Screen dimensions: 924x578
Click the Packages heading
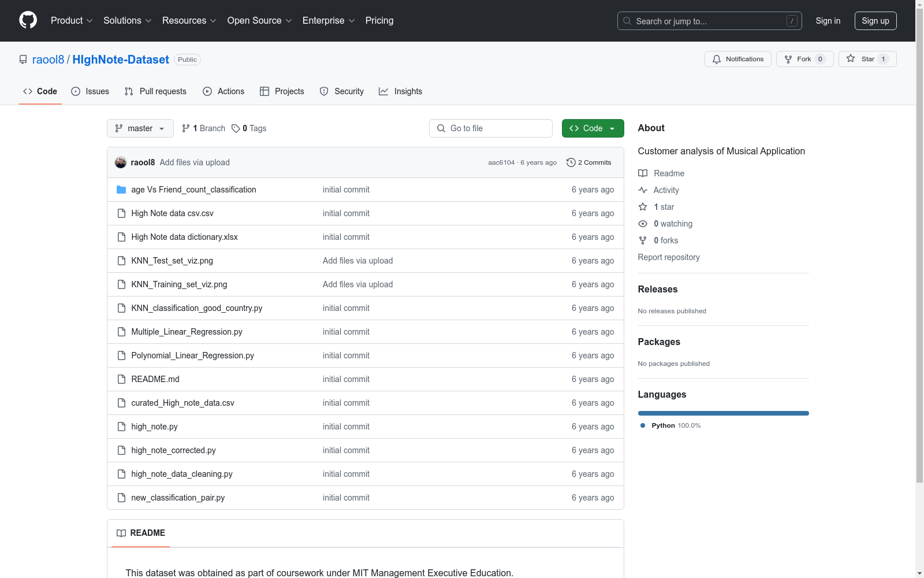point(659,342)
